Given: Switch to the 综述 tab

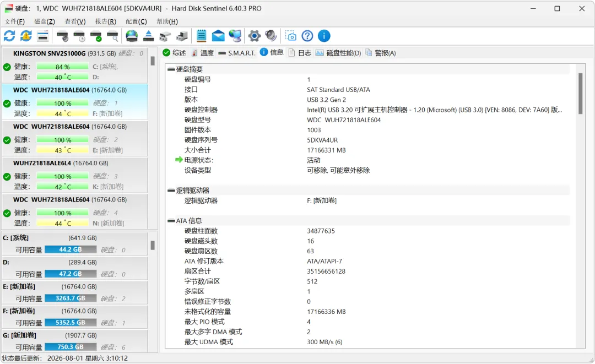Looking at the screenshot, I should point(175,53).
